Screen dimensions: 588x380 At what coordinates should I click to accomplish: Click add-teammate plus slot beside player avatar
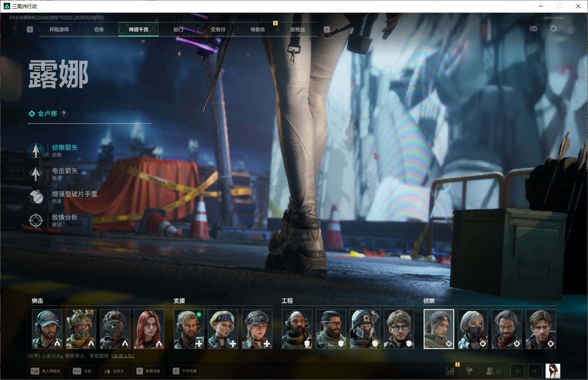point(535,371)
